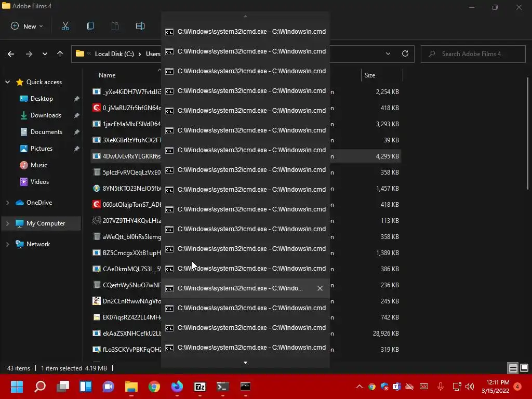The height and width of the screenshot is (399, 532).
Task: Open taskbar Search
Action: [x=40, y=387]
